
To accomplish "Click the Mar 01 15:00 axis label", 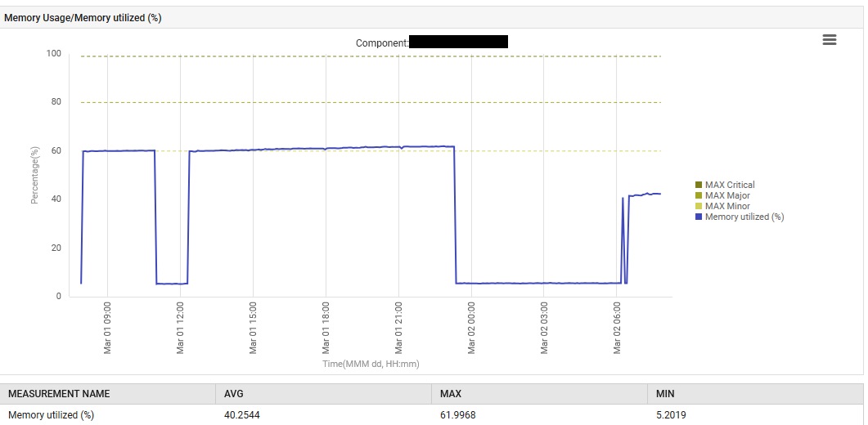I will 253,329.
